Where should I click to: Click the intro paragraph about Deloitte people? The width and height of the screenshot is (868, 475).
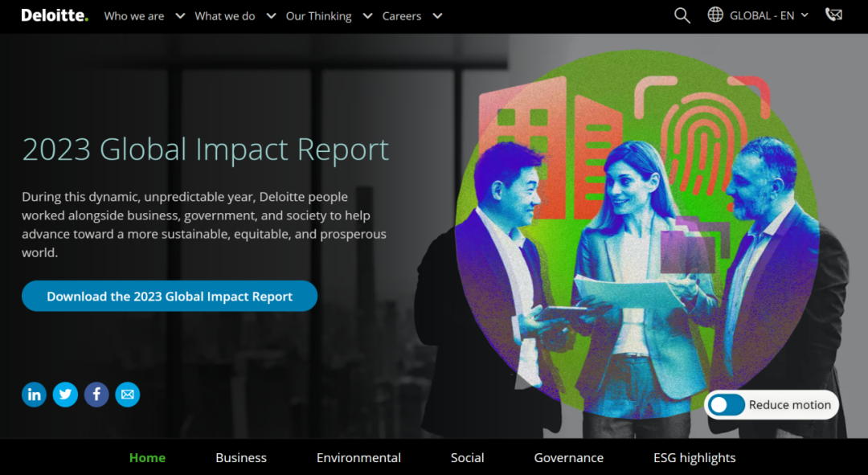coord(204,224)
